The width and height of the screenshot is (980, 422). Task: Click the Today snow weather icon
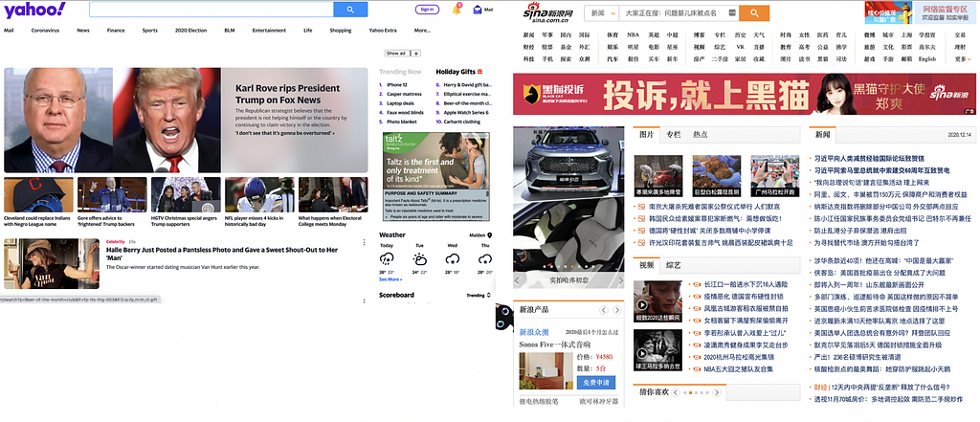coord(387,258)
